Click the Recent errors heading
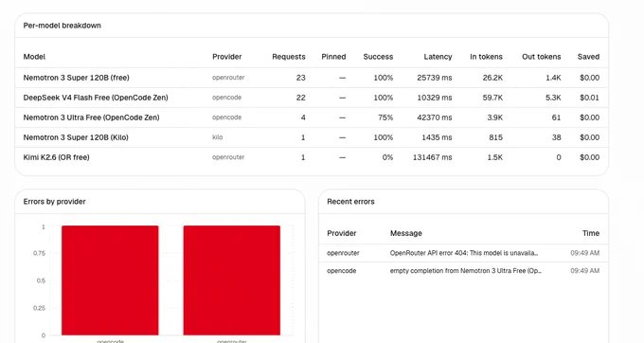The image size is (644, 343). (x=350, y=202)
